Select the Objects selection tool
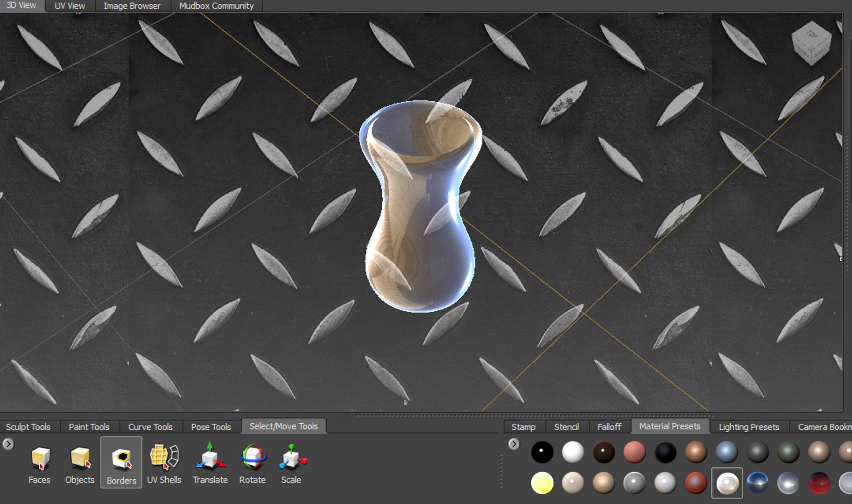 [80, 463]
